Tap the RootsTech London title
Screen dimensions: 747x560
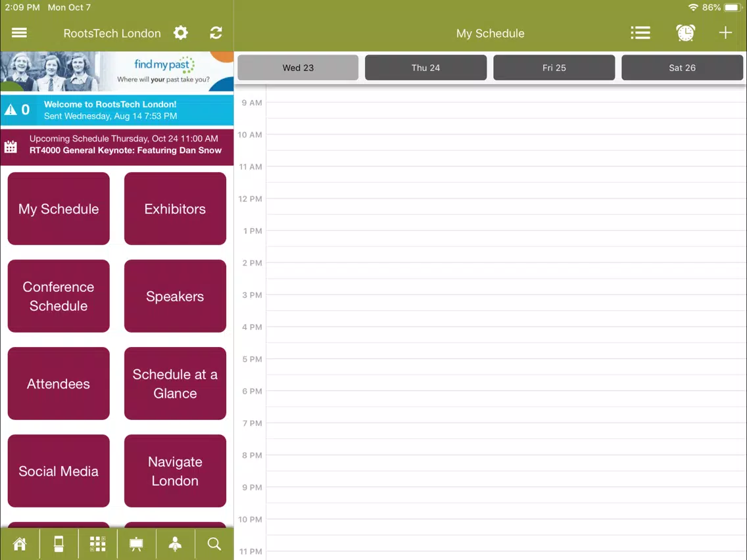pos(112,34)
